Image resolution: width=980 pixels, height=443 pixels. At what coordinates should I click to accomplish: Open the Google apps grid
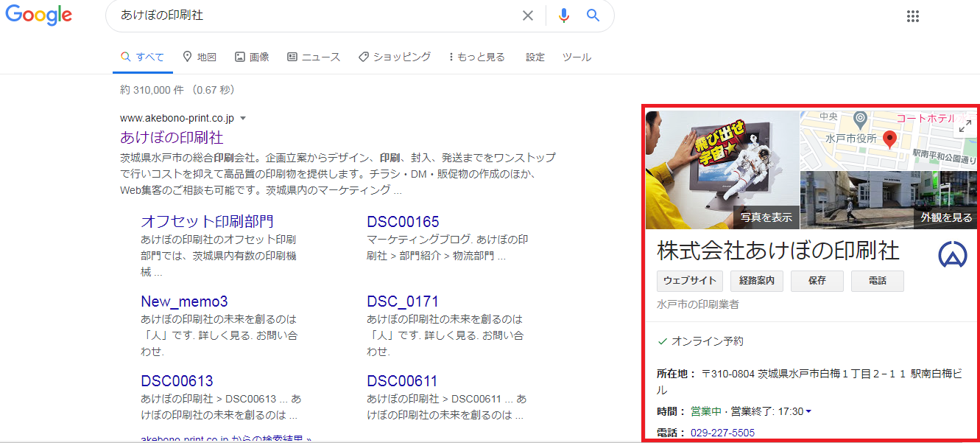(x=913, y=16)
